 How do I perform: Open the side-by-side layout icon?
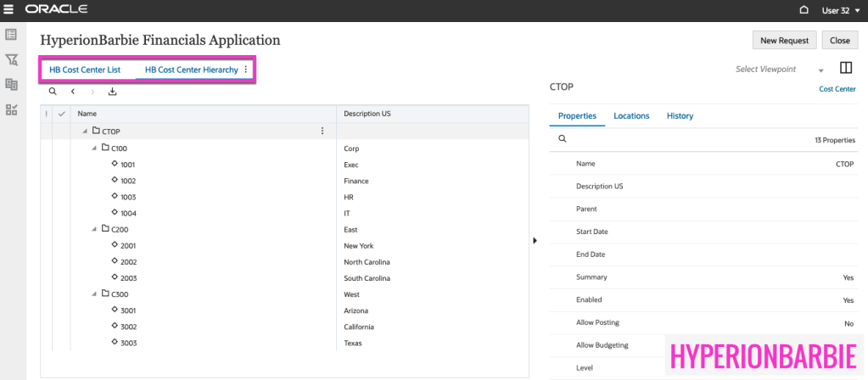click(x=845, y=69)
